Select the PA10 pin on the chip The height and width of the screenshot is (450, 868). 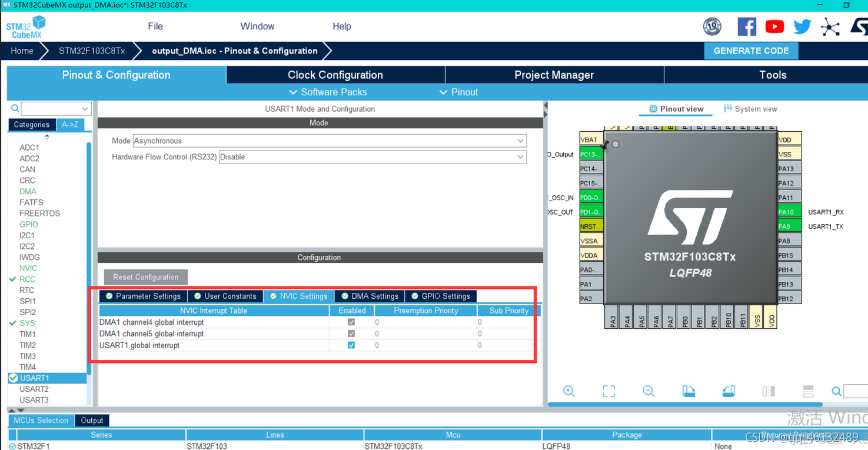click(x=789, y=212)
